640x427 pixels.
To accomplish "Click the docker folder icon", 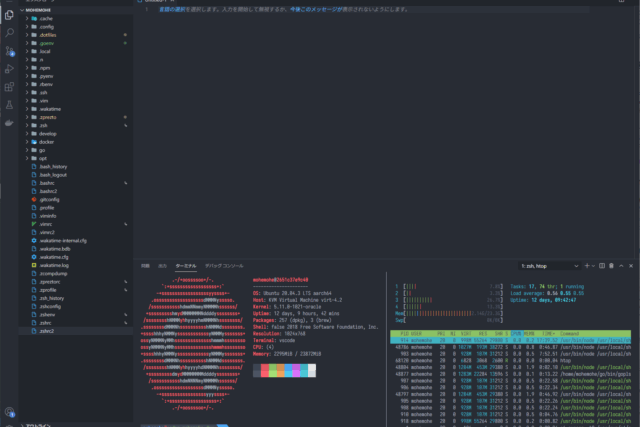I will click(34, 142).
